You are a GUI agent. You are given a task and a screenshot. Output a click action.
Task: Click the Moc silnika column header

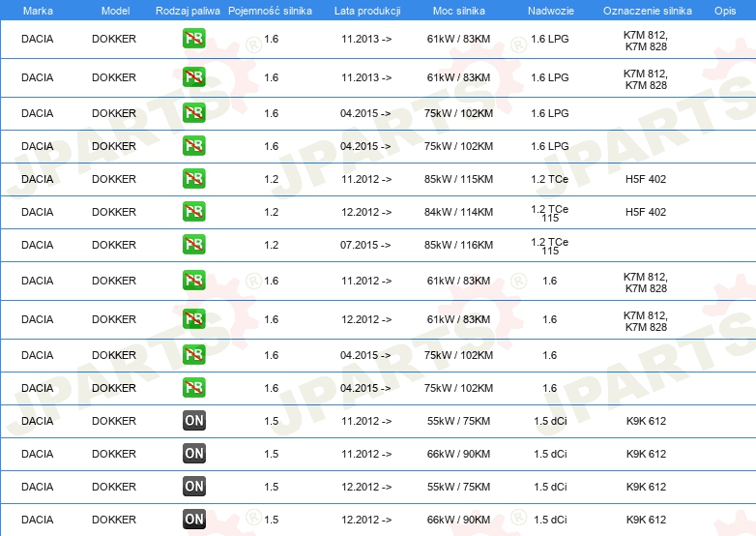[459, 11]
